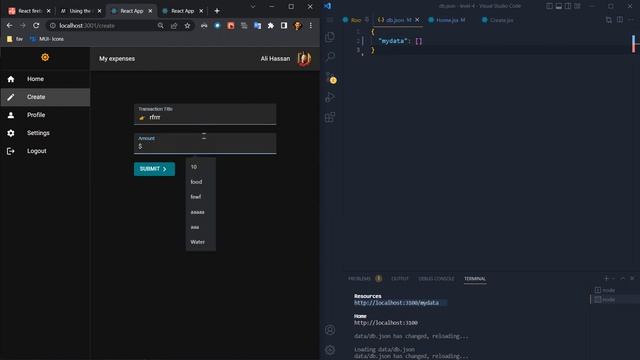This screenshot has width=640, height=360.
Task: Open Chrome tab search chevron
Action: click(253, 7)
